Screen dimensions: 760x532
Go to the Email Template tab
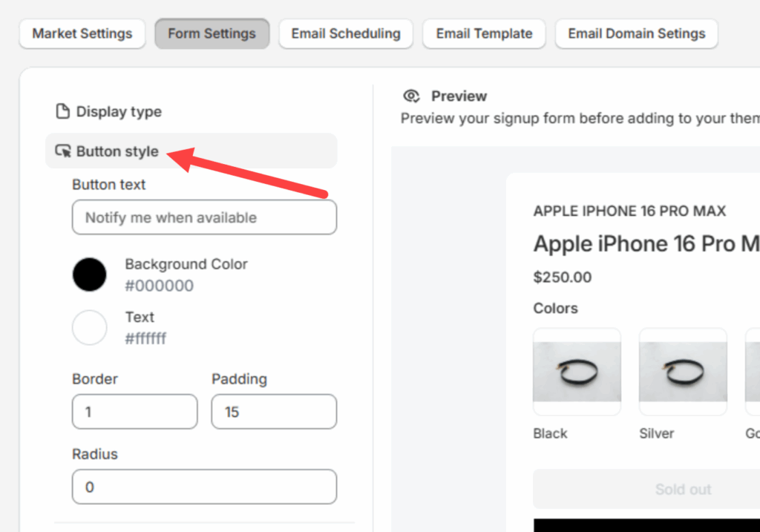click(484, 33)
